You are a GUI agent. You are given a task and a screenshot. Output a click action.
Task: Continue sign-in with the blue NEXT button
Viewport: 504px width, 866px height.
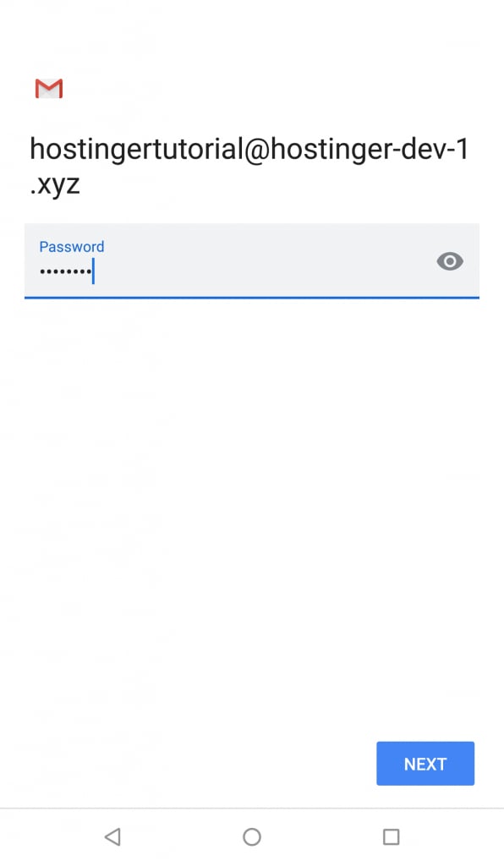point(425,764)
